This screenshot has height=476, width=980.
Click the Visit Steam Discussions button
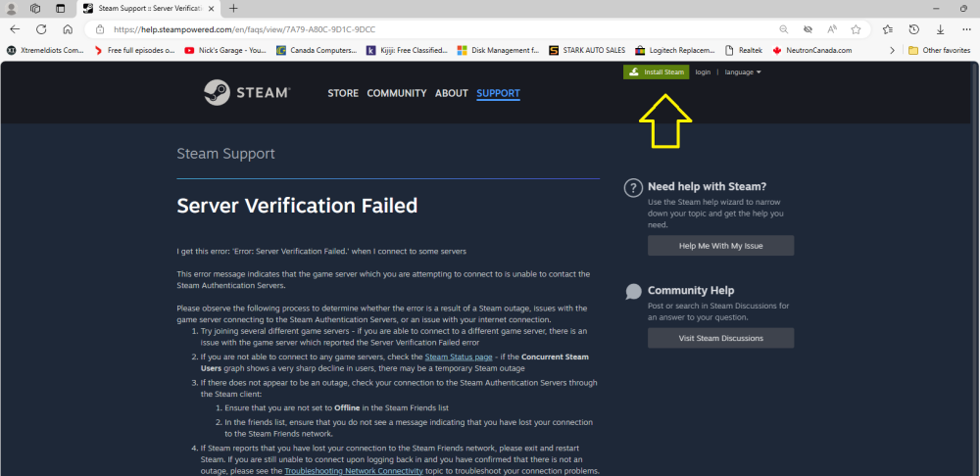(720, 338)
